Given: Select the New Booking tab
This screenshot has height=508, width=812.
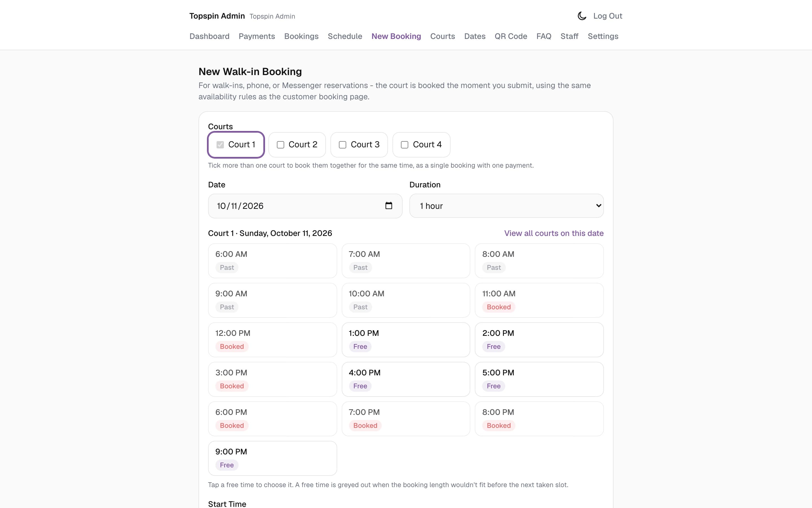Looking at the screenshot, I should 396,36.
